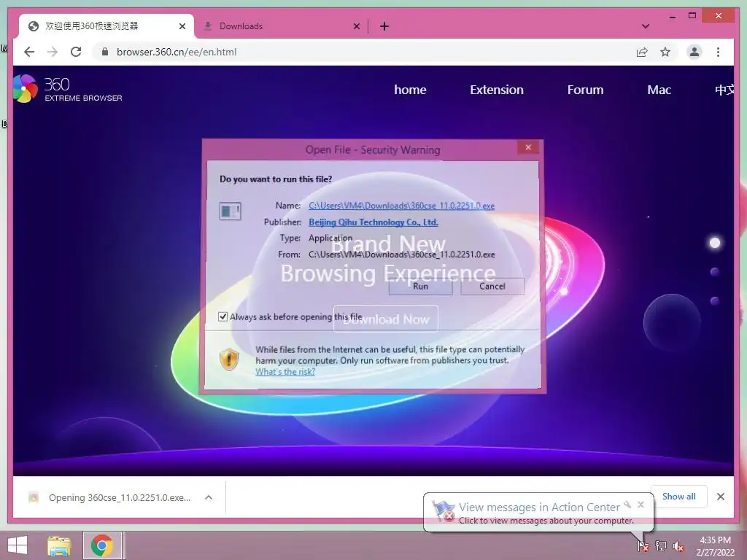Viewport: 747px width, 560px height.
Task: Open the Chrome three-dot menu
Action: pos(718,52)
